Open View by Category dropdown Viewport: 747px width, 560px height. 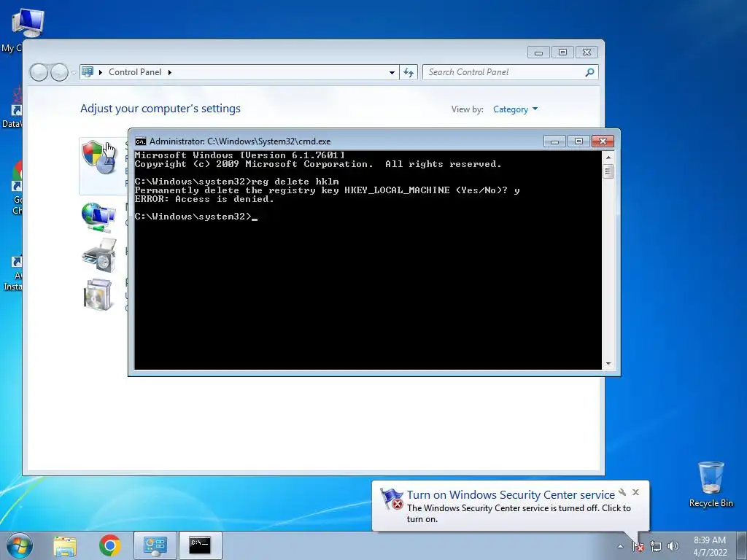tap(515, 109)
